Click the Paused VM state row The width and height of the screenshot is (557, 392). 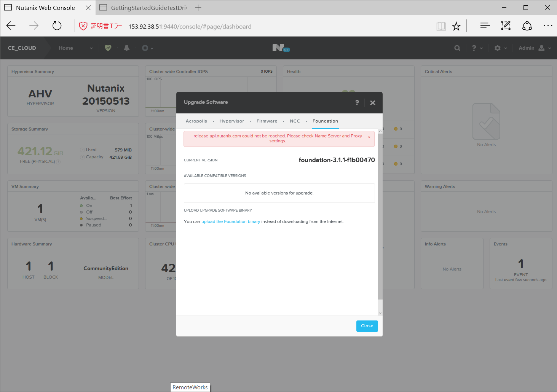(106, 225)
